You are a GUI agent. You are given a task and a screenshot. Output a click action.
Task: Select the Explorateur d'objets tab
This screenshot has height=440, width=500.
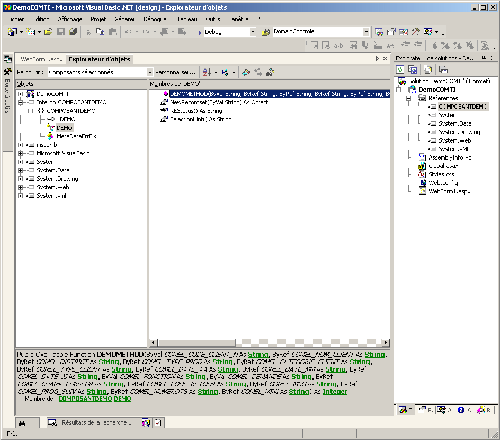[99, 59]
